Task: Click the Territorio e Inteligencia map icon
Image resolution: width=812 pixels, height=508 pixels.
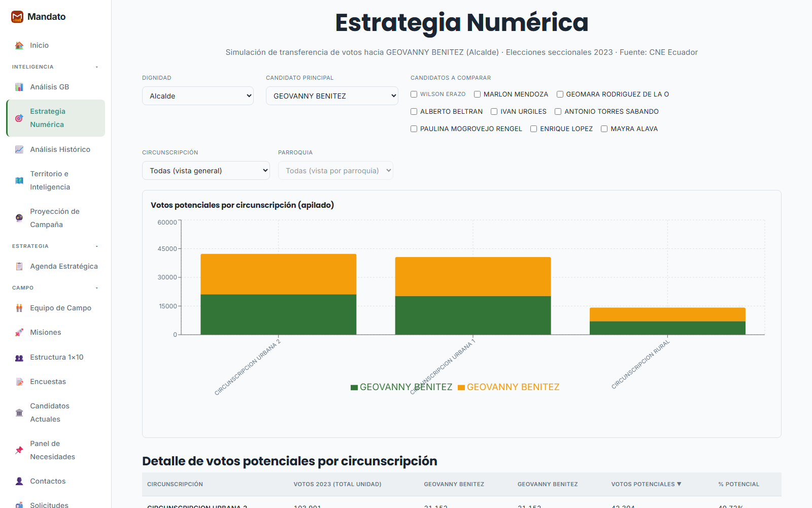Action: 19,180
